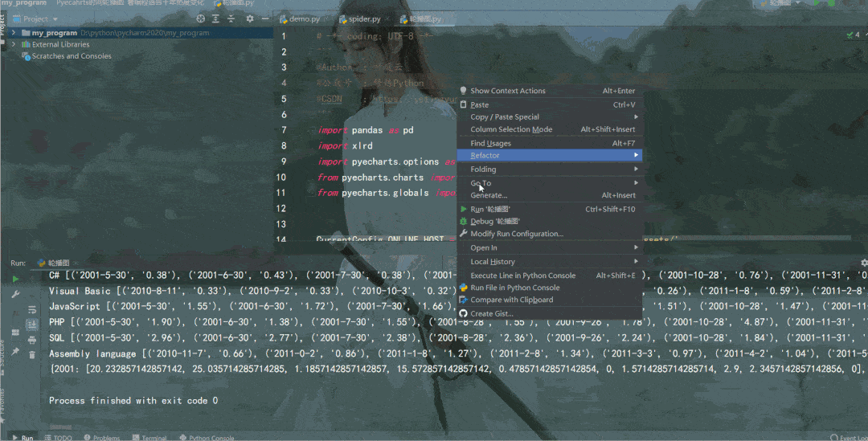This screenshot has height=441, width=868.
Task: Toggle soft-wrap in the console output
Action: (32, 310)
